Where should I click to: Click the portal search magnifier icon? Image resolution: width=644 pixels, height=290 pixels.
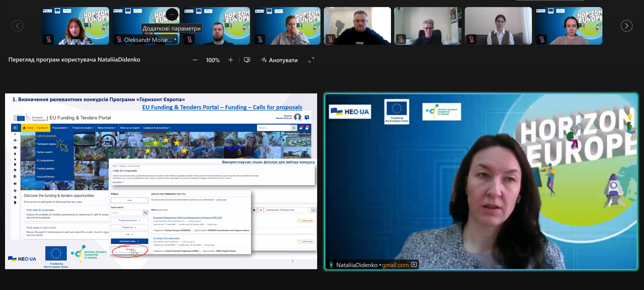coord(294,128)
